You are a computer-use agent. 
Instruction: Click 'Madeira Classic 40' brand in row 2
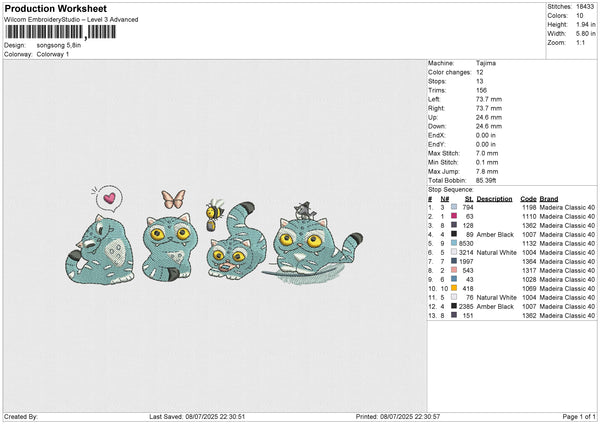(567, 217)
